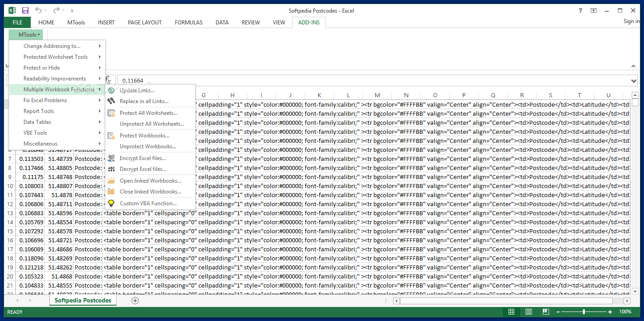Expand Change Addressing to submenu
Image resolution: width=644 pixels, height=321 pixels.
click(57, 46)
